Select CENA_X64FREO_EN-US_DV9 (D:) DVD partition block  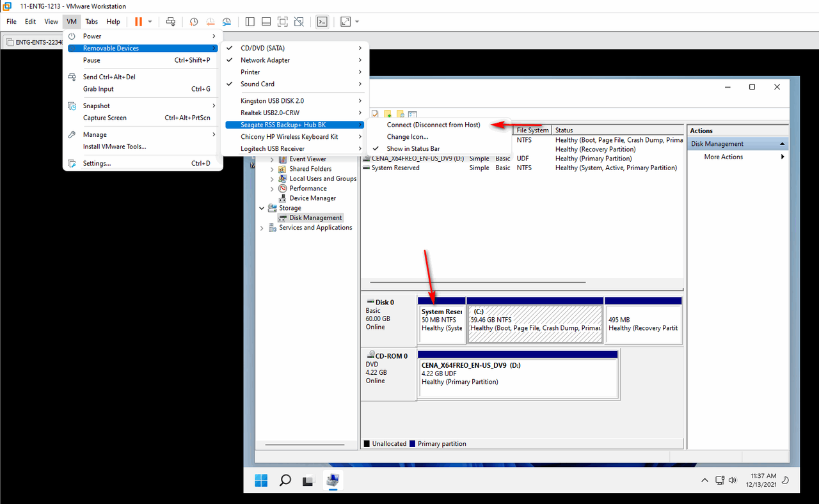[x=518, y=374]
